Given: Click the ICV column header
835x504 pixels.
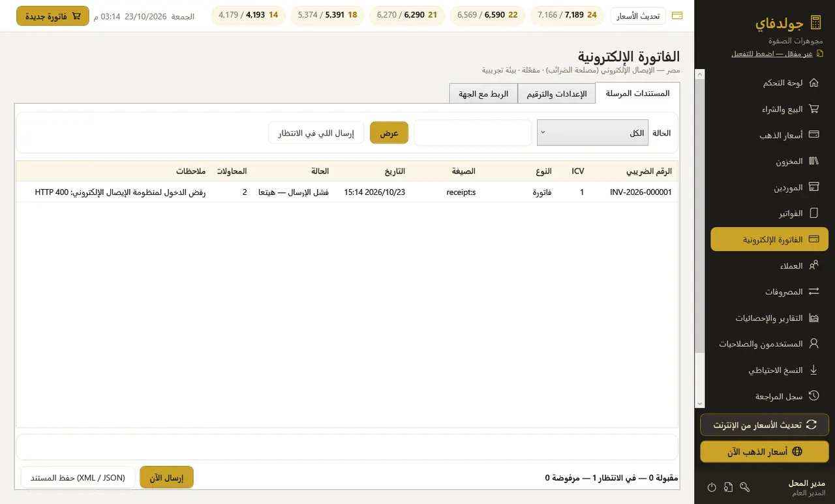Looking at the screenshot, I should tap(578, 171).
